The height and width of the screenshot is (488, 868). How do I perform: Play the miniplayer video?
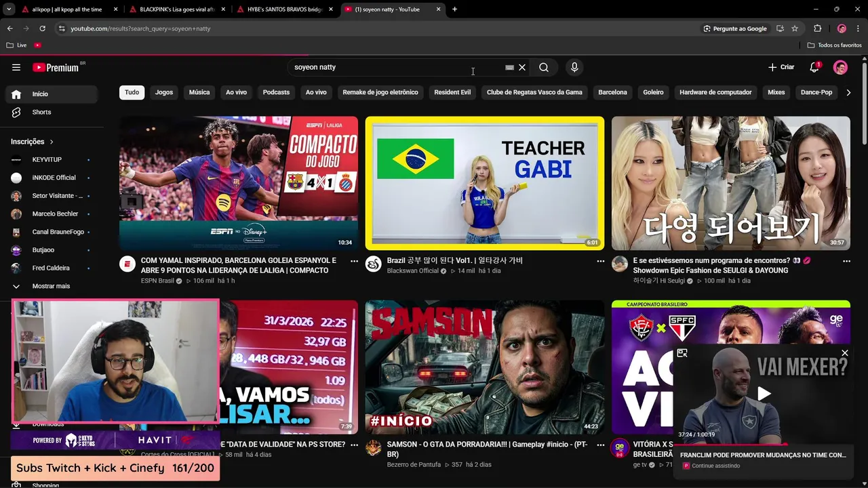tap(764, 393)
